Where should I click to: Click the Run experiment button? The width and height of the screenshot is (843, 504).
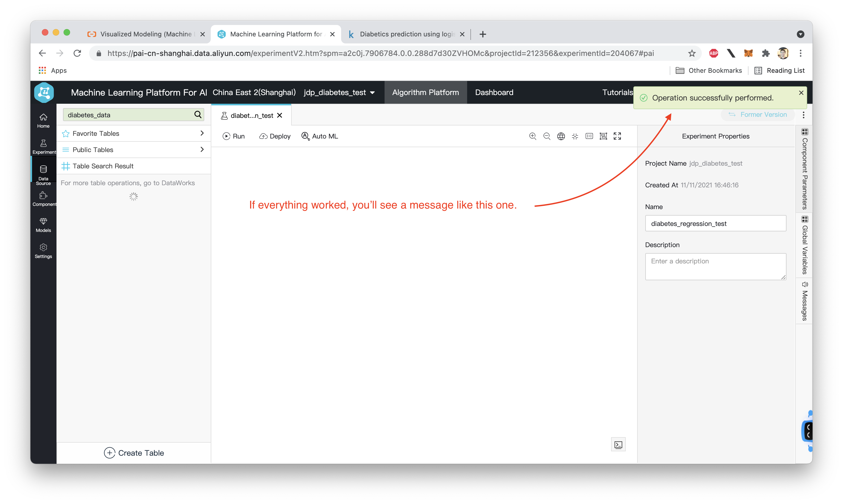tap(234, 136)
